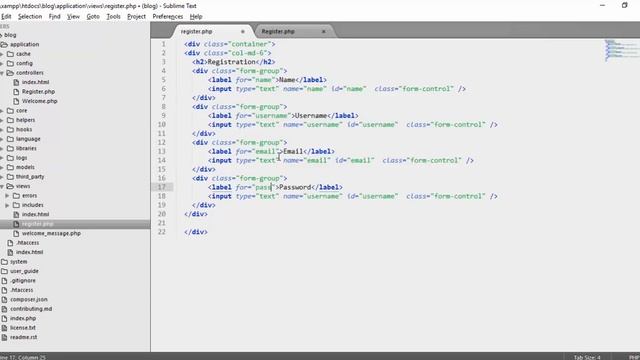
Task: Expand the libraries folder arrow
Action: [x=2, y=148]
